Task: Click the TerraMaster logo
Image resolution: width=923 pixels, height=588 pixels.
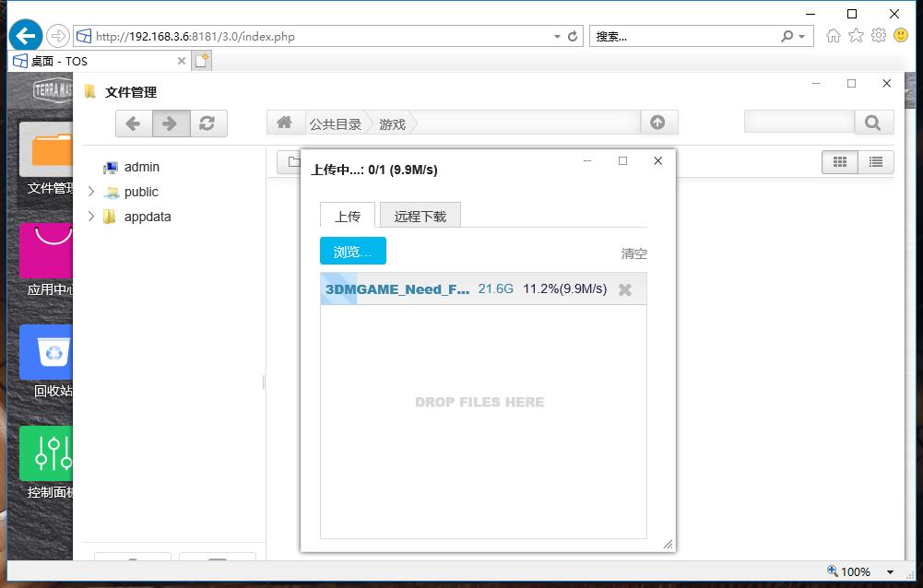Action: (53, 90)
